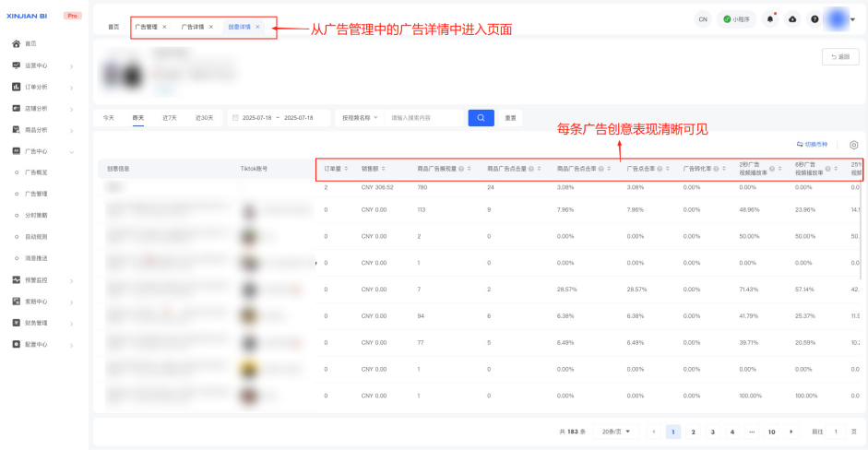Select the 近30天 date filter

(204, 118)
